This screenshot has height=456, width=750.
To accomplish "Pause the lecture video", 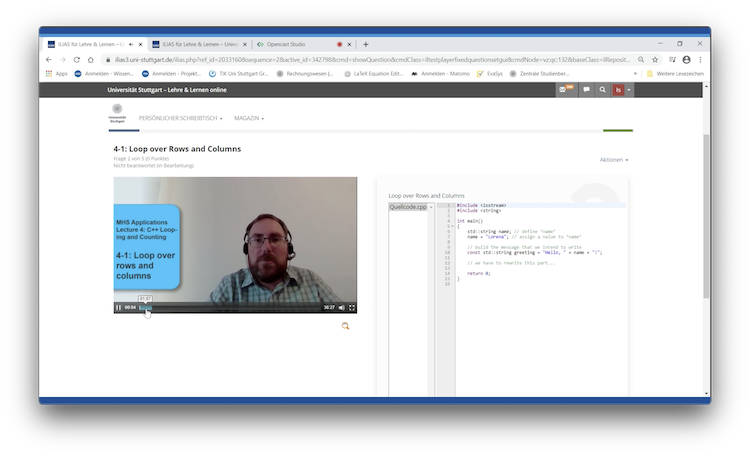I will click(x=118, y=308).
